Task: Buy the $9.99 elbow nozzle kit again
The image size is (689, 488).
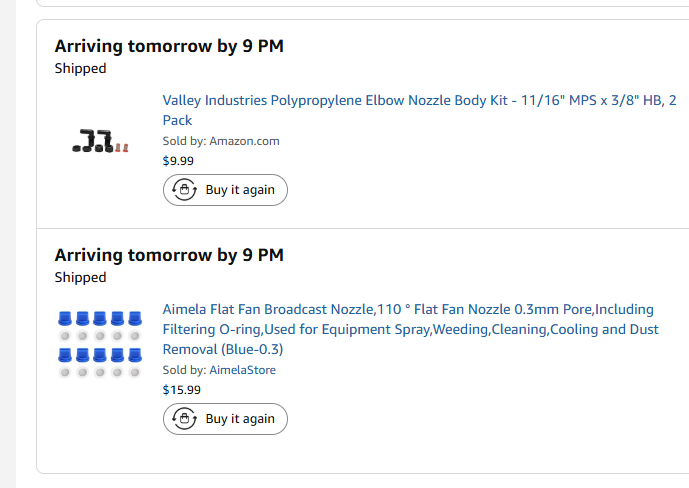Action: tap(225, 190)
